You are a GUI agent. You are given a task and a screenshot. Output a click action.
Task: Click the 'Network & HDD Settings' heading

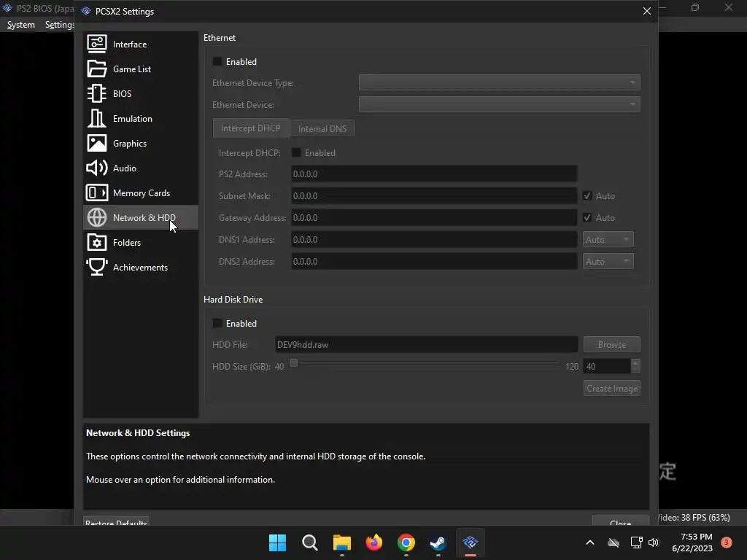tap(138, 433)
